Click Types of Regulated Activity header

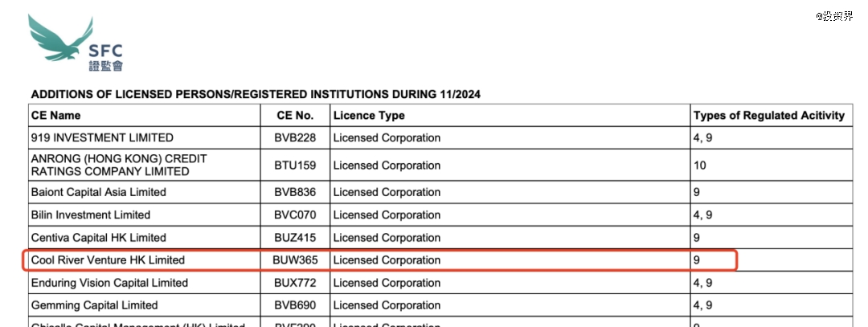[769, 115]
